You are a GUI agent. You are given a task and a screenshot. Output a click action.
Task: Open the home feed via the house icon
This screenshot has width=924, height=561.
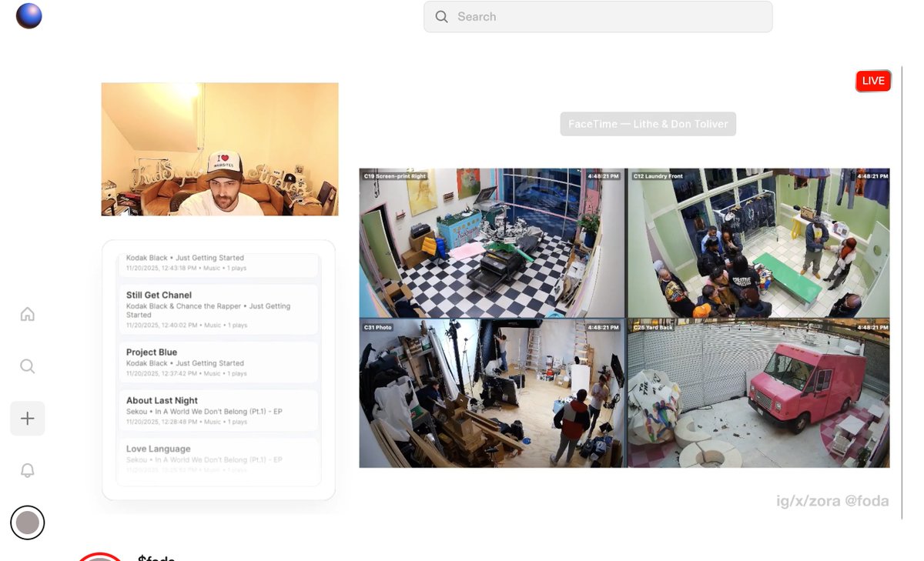[28, 314]
